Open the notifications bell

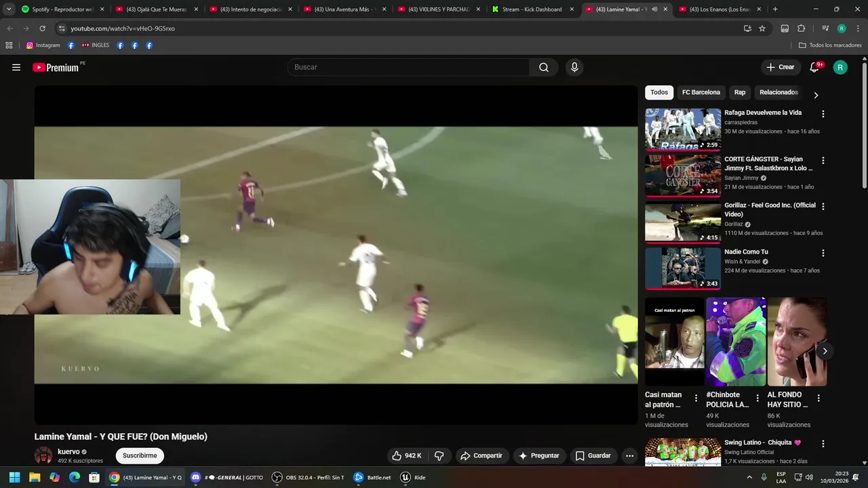click(814, 67)
